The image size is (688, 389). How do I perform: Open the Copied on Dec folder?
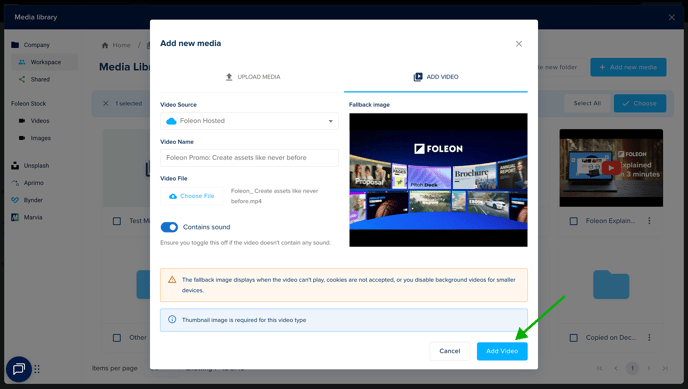pos(611,285)
